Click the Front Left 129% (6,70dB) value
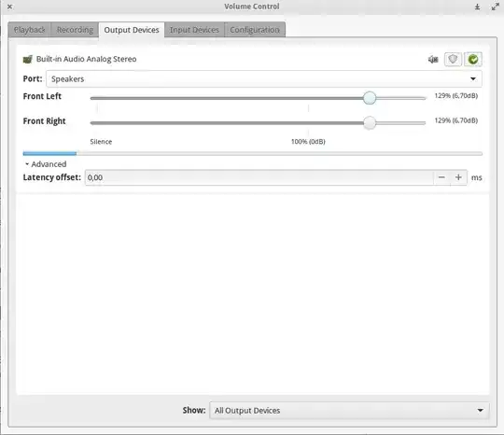This screenshot has height=435, width=504. 456,96
